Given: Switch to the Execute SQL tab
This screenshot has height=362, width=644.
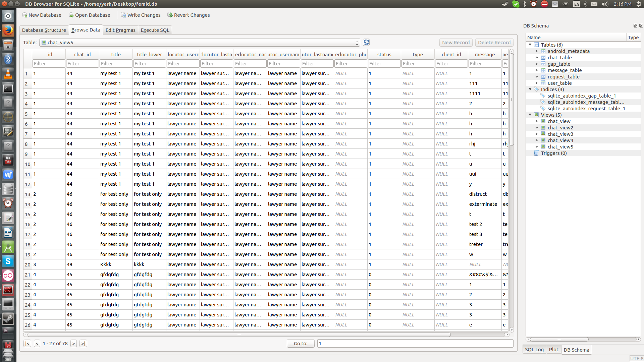Looking at the screenshot, I should tap(155, 30).
